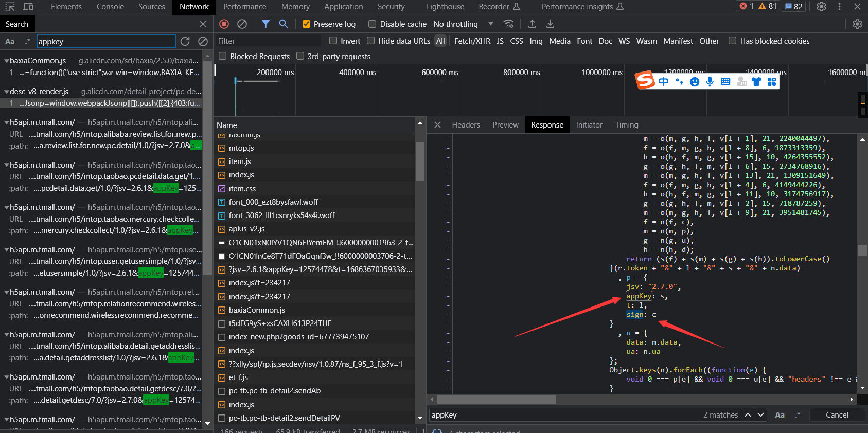Screen dimensions: 868x433
Task: Click the network Filter text field
Action: [x=268, y=41]
